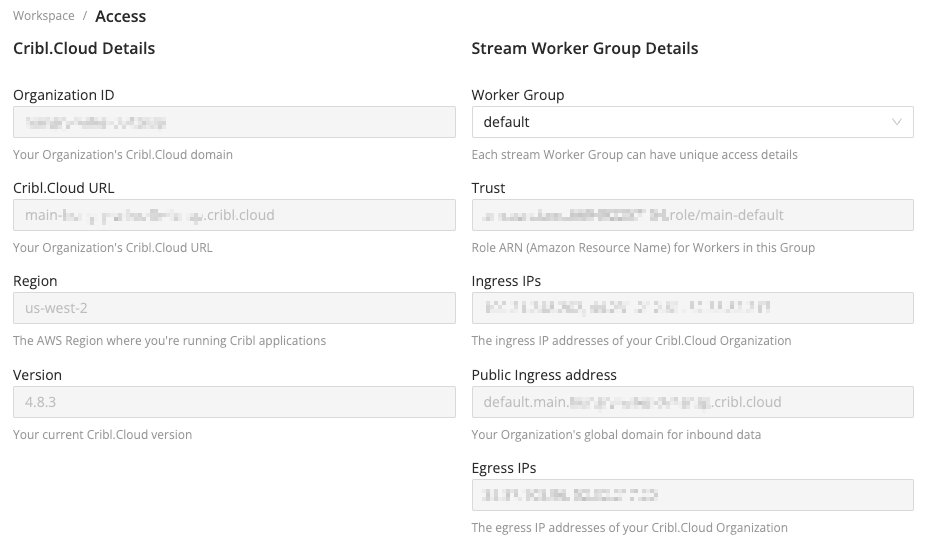Select the Organization ID field
The image size is (925, 547).
click(x=234, y=122)
